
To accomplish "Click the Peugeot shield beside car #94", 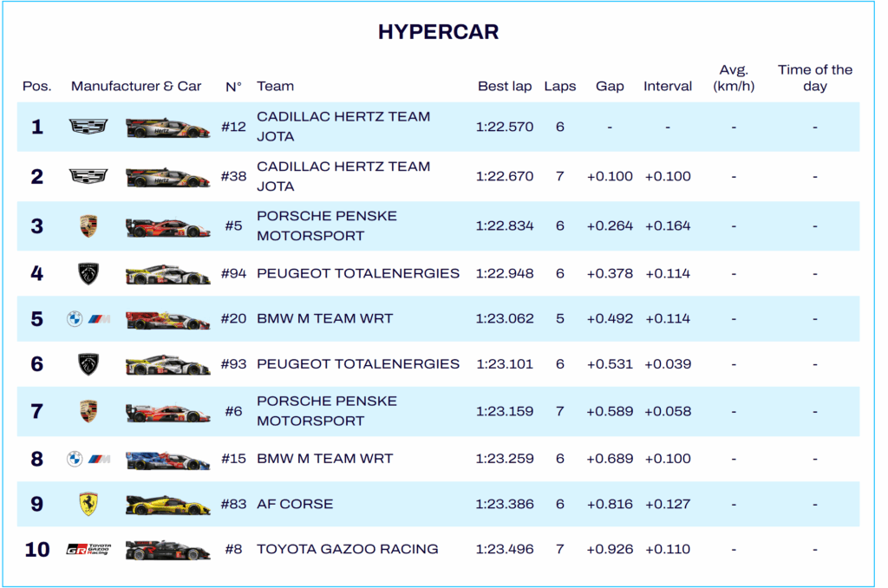I will (x=88, y=273).
